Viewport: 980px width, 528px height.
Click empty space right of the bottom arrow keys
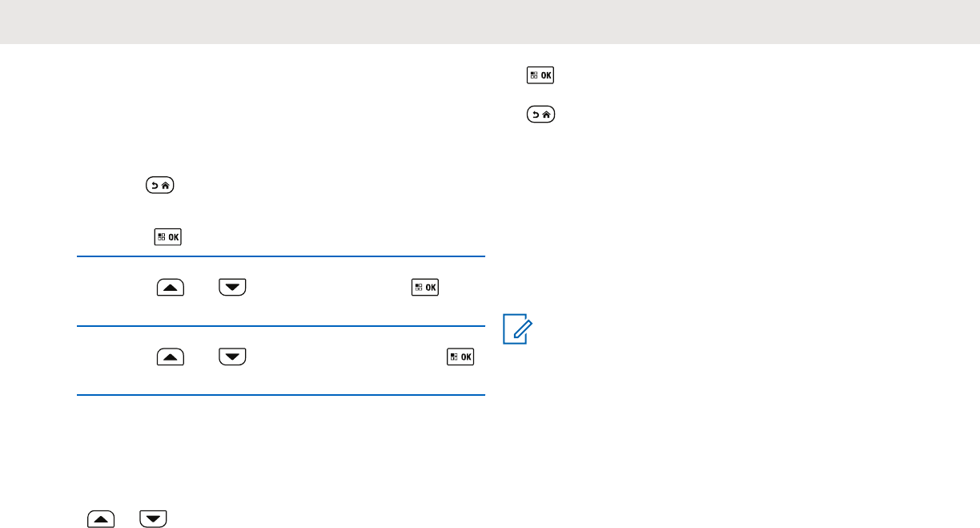pyautogui.click(x=320, y=520)
